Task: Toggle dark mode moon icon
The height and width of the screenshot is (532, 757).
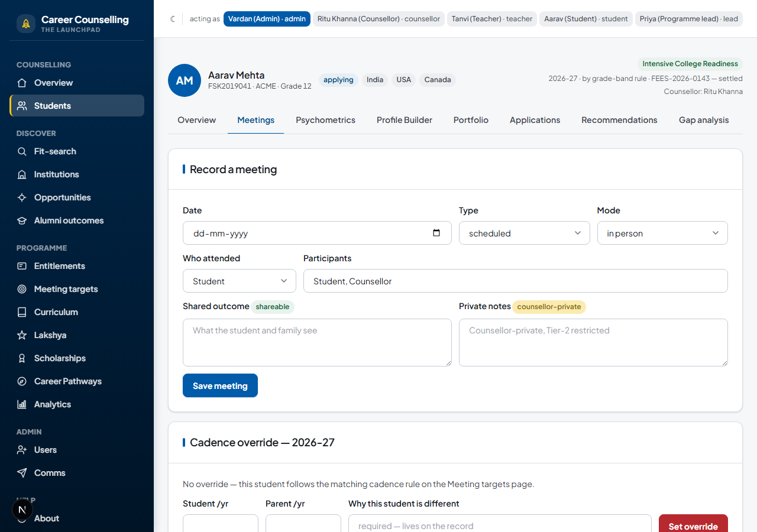Action: 173,19
